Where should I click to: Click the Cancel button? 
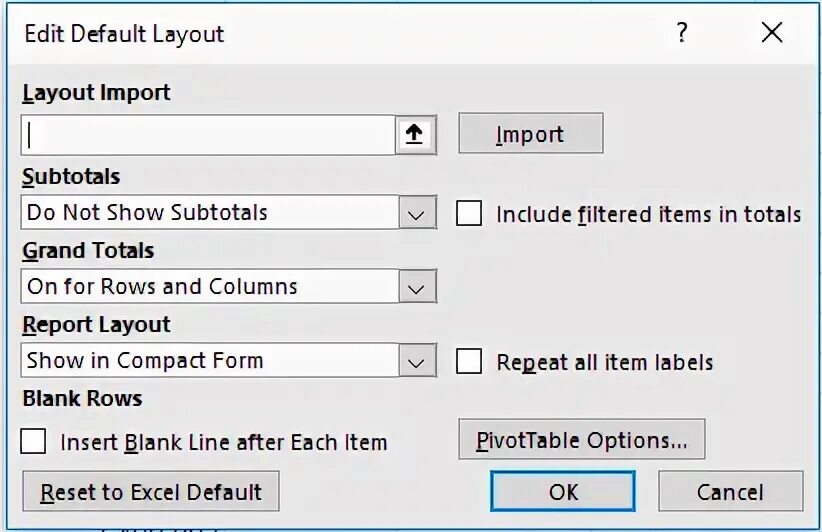point(730,491)
